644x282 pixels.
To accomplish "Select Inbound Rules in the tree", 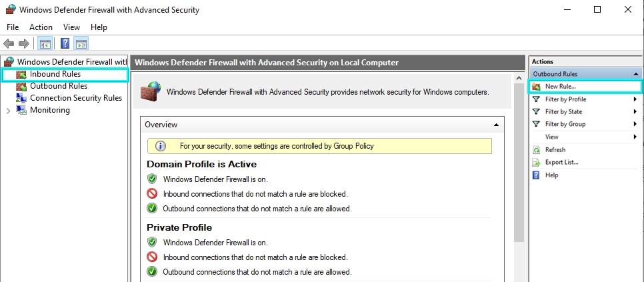I will click(55, 74).
